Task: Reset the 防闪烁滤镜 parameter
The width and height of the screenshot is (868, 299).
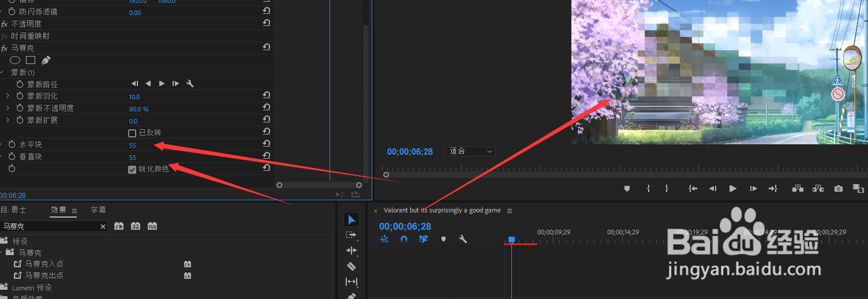Action: [267, 11]
